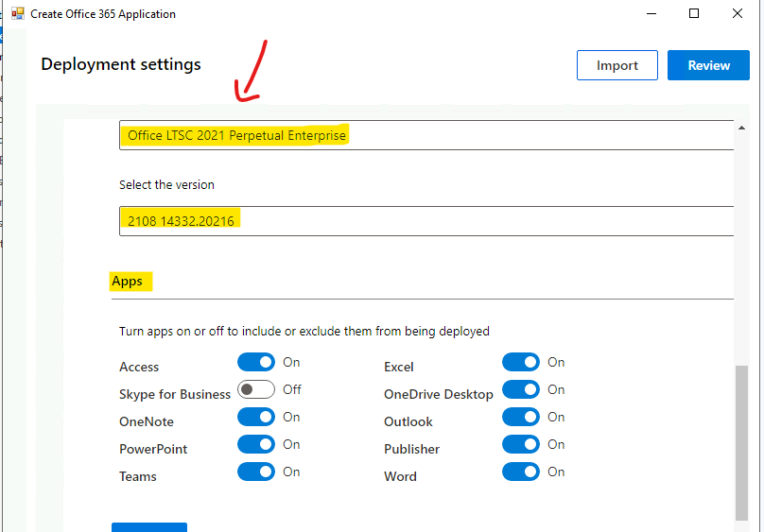Click the blue button below Teams

pos(149,527)
